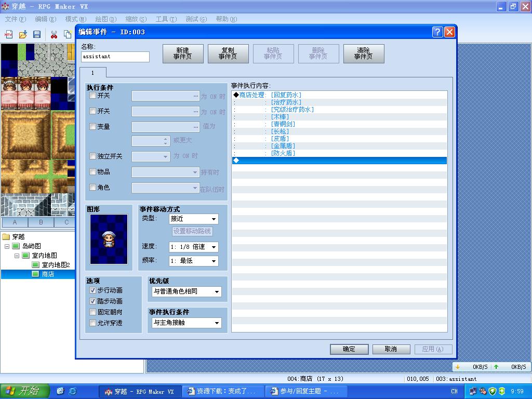This screenshot has height=399, width=532.
Task: Confirm with the 确定 button
Action: click(x=349, y=349)
